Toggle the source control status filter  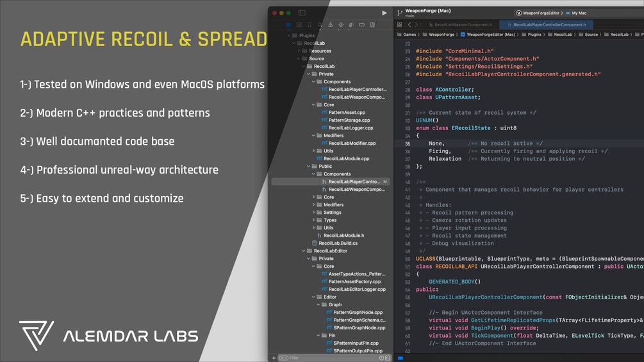point(388,358)
